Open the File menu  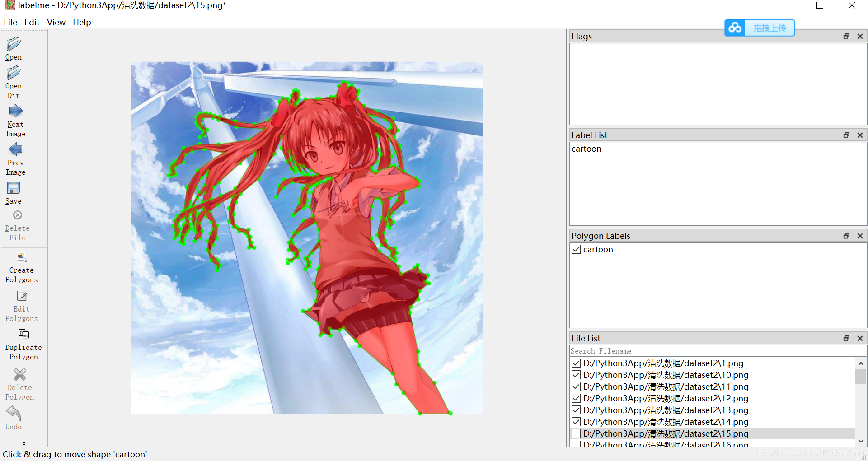click(10, 22)
